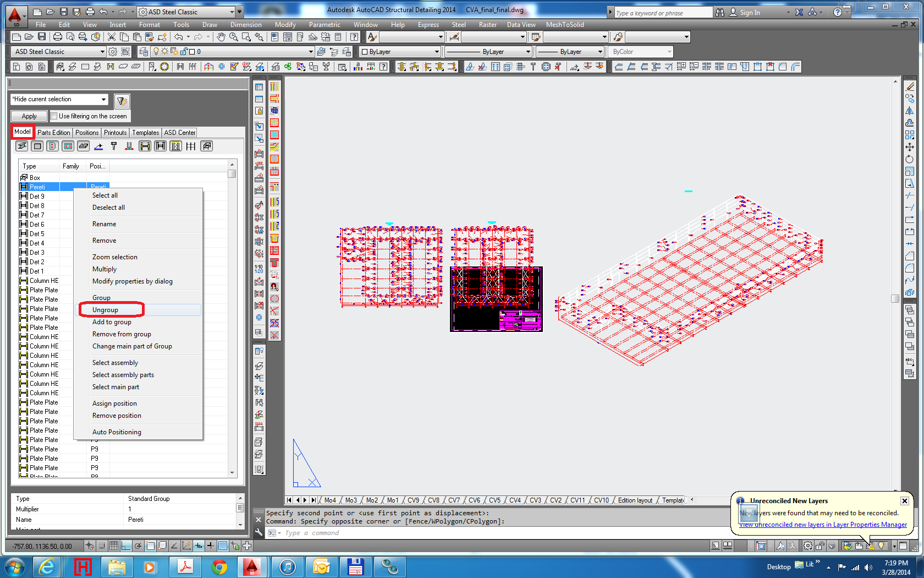Screen dimensions: 924x578
Task: Click the Plot (print) icon
Action: 57,37
